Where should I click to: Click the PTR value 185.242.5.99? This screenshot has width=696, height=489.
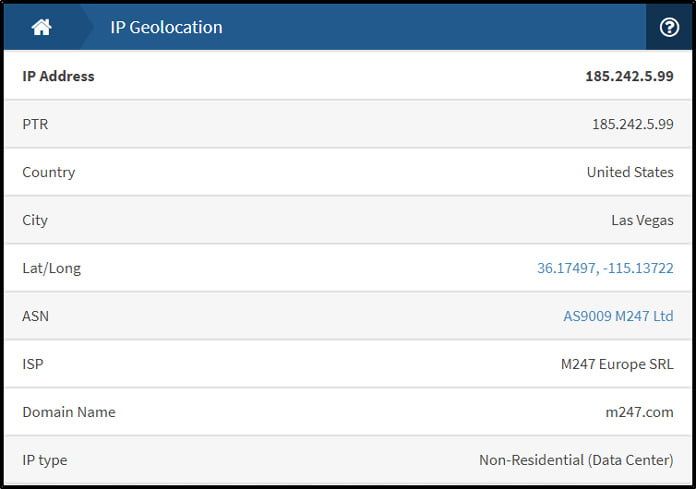[x=633, y=124]
